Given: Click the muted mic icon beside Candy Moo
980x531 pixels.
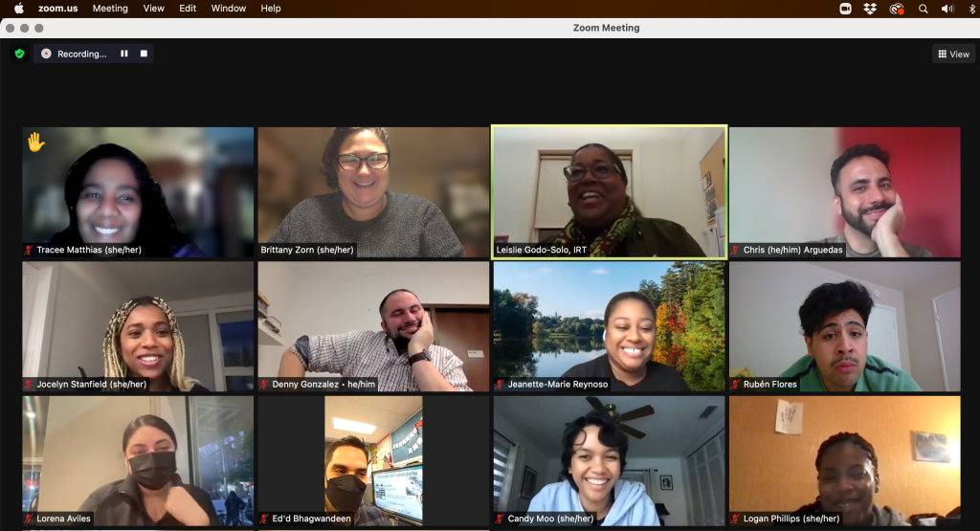Looking at the screenshot, I should pyautogui.click(x=500, y=519).
